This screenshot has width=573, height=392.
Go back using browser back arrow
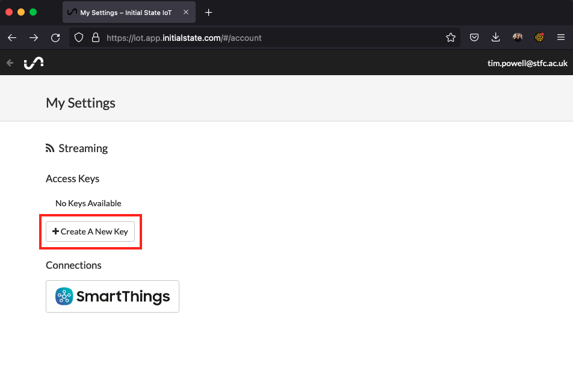click(x=12, y=38)
